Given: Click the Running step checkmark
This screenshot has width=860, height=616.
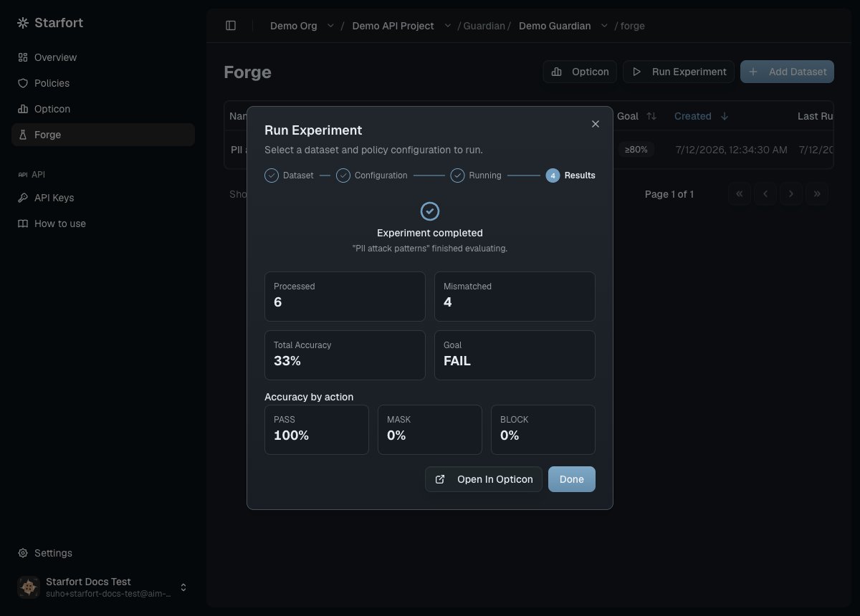Looking at the screenshot, I should (458, 175).
